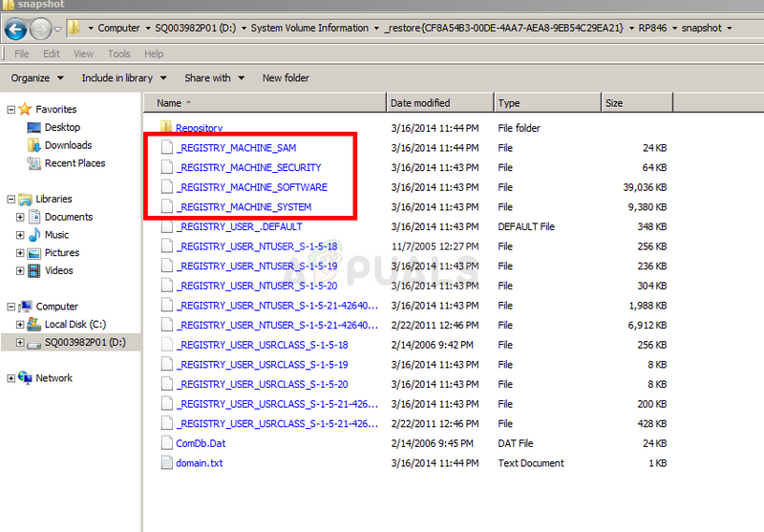Click the Downloads folder icon
The width and height of the screenshot is (764, 532).
34,145
